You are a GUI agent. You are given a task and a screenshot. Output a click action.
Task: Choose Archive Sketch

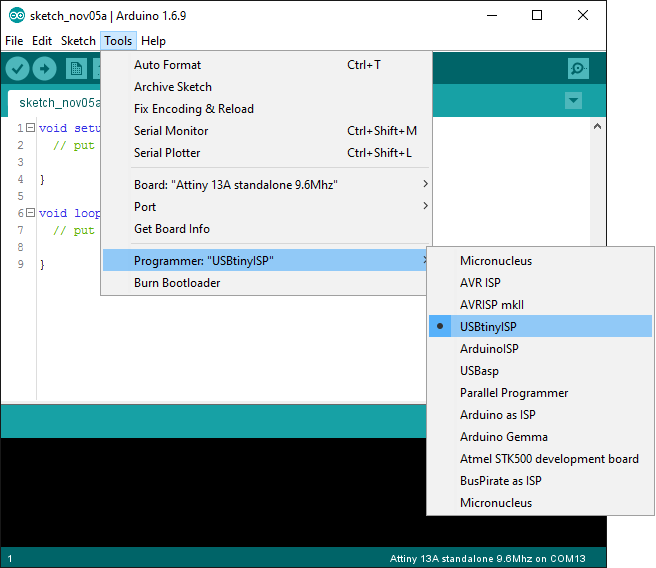(x=267, y=87)
